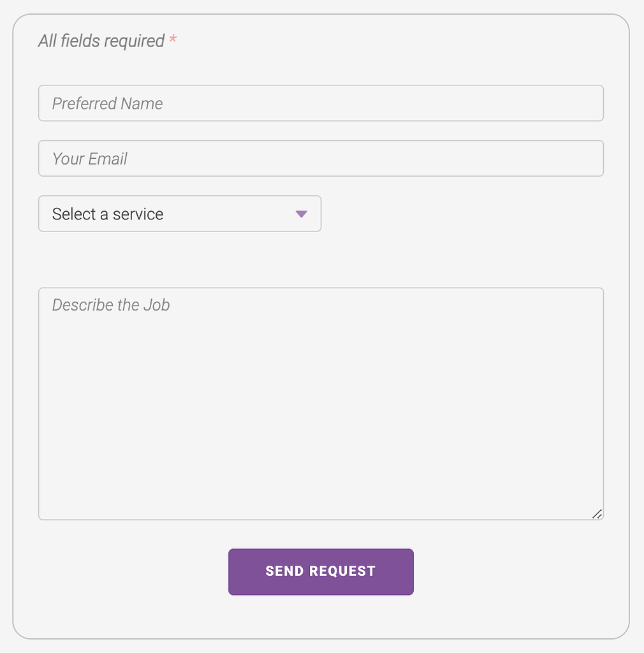The image size is (644, 653).
Task: Click the purple dropdown arrow icon
Action: click(x=300, y=214)
